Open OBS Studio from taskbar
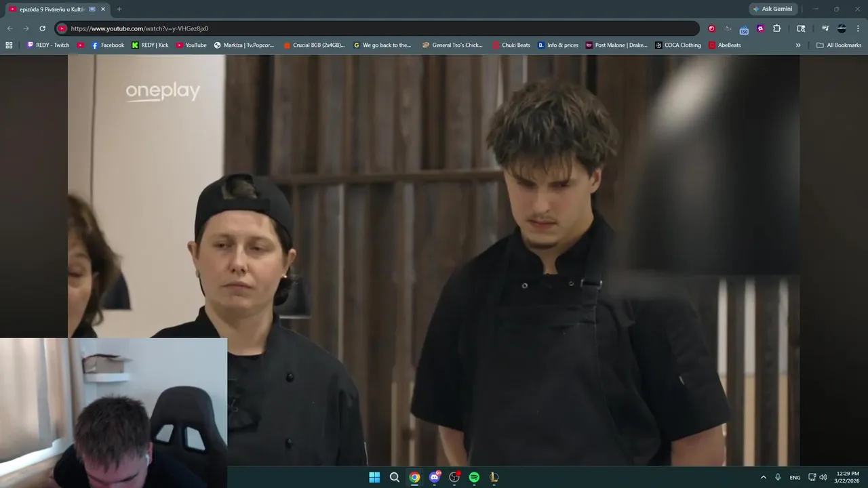This screenshot has height=488, width=868. 454,477
